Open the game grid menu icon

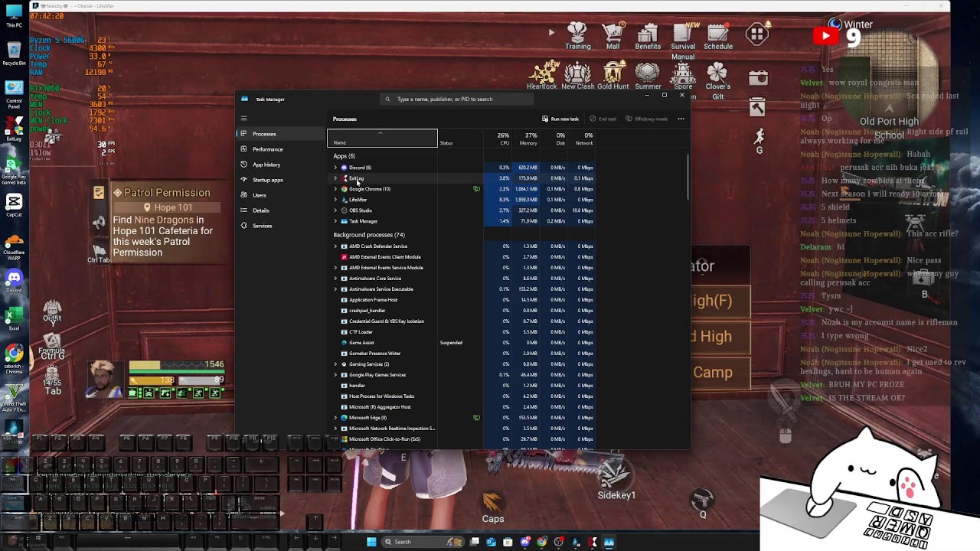pos(757,34)
